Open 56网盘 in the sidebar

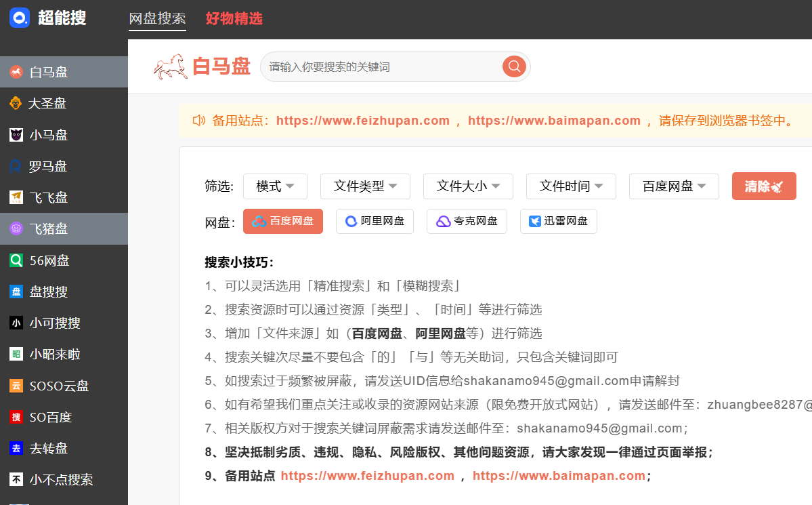pos(64,260)
